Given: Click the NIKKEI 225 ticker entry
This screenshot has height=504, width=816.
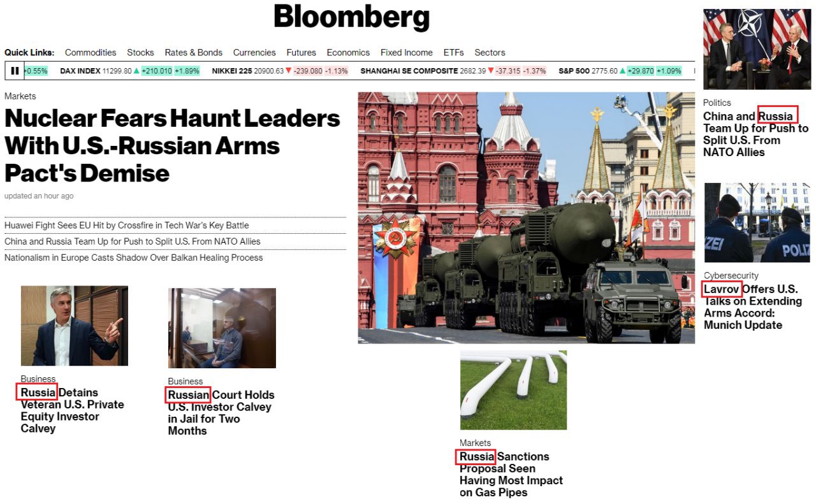Looking at the screenshot, I should [x=280, y=71].
